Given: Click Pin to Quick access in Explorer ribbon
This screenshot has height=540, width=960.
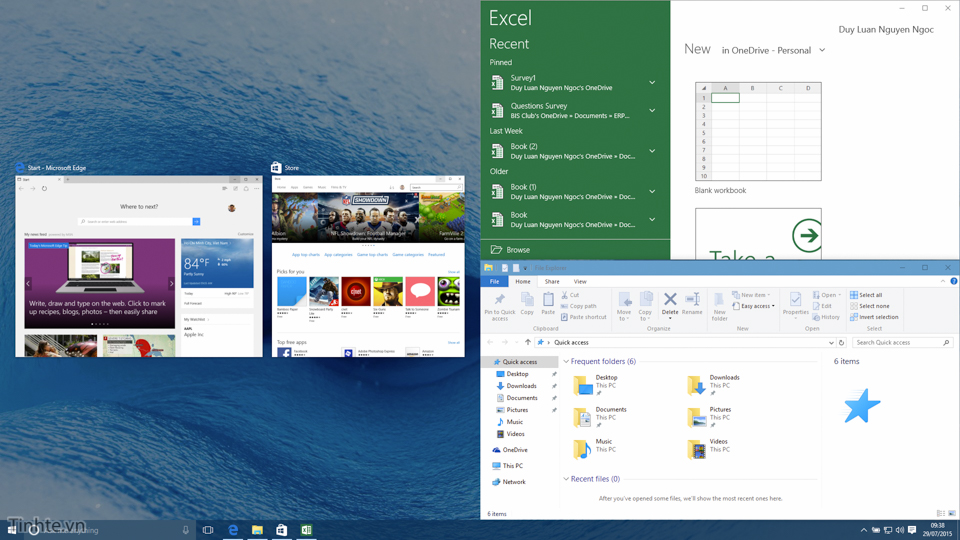Looking at the screenshot, I should [x=500, y=307].
